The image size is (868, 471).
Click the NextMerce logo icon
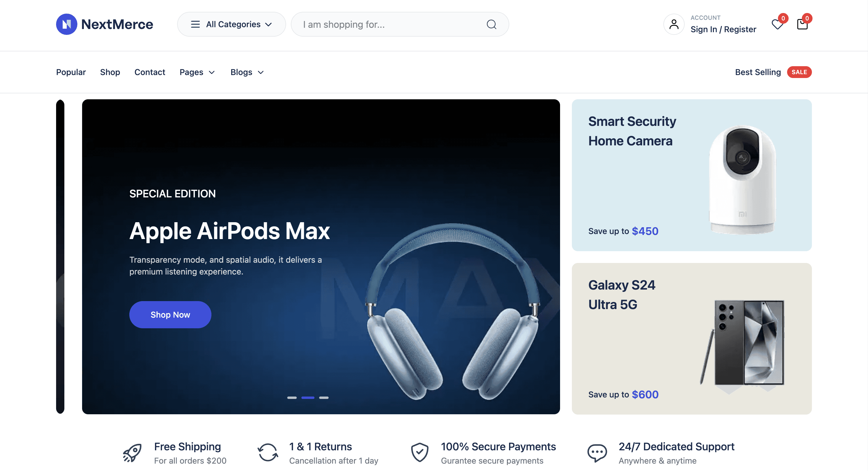pyautogui.click(x=66, y=24)
